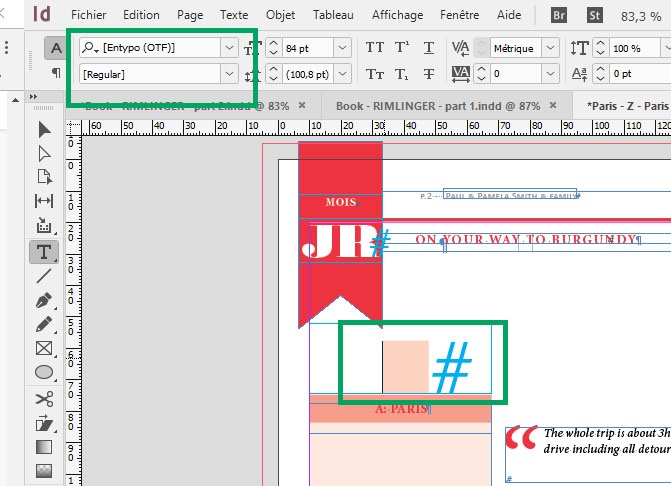Select the Gradient Swatch tool
Viewport: 671px width, 486px height.
44,447
